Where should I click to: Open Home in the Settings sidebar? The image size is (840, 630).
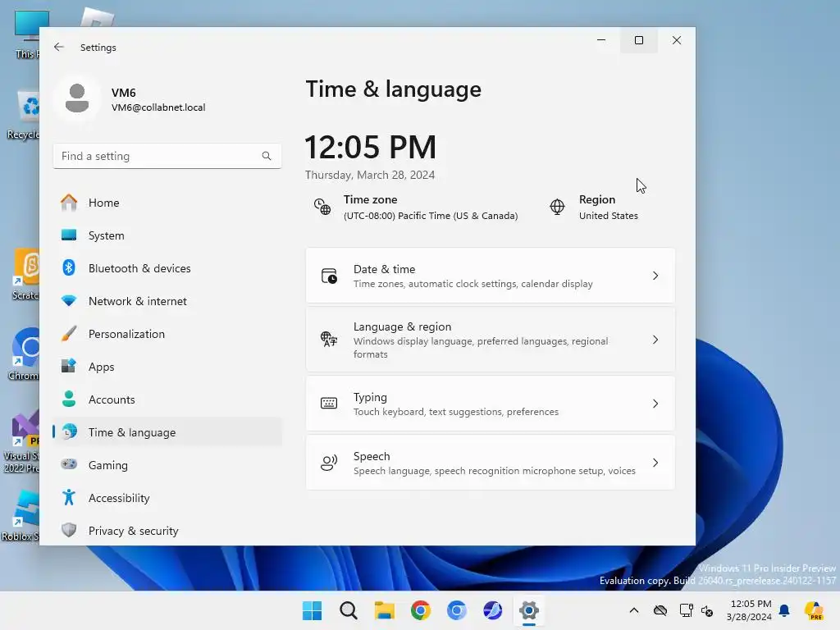167,203
